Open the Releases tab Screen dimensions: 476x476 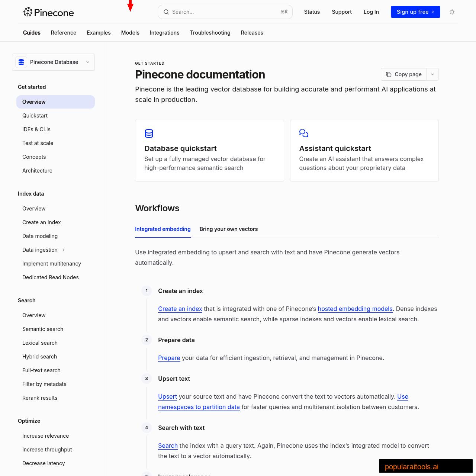[x=252, y=33]
